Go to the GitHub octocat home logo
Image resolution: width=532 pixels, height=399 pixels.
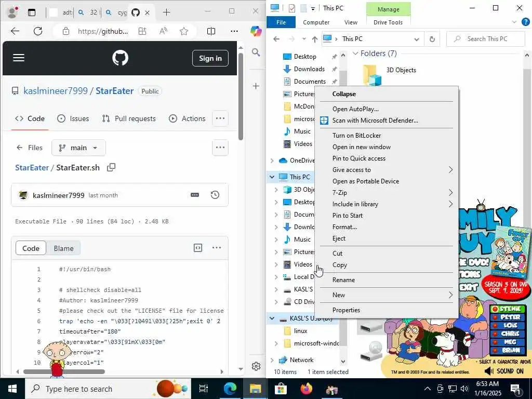pyautogui.click(x=120, y=58)
